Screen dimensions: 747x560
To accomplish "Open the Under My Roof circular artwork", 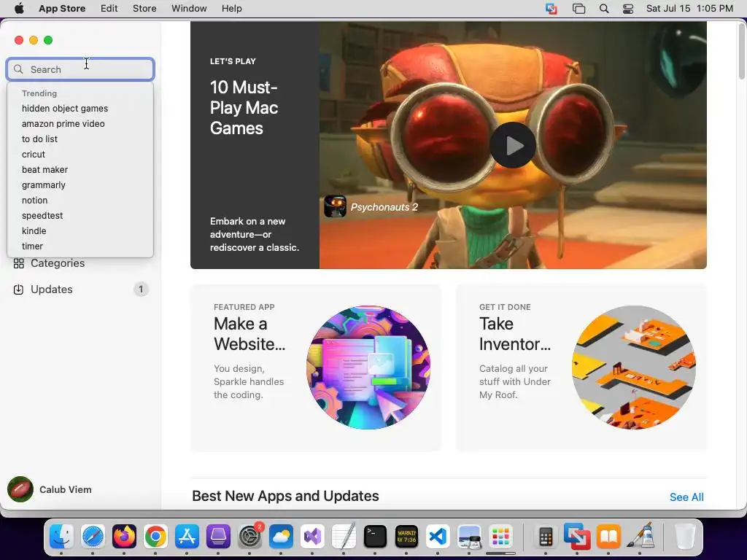I will pyautogui.click(x=634, y=367).
